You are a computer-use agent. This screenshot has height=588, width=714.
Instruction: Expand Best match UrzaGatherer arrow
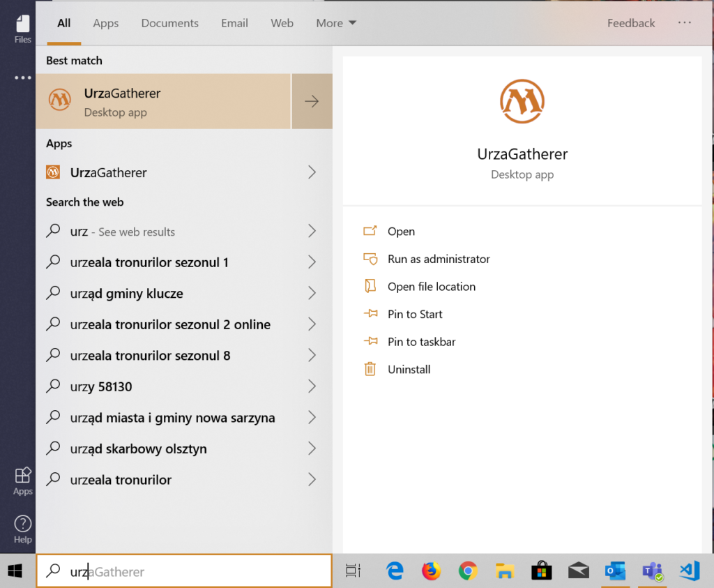click(312, 101)
